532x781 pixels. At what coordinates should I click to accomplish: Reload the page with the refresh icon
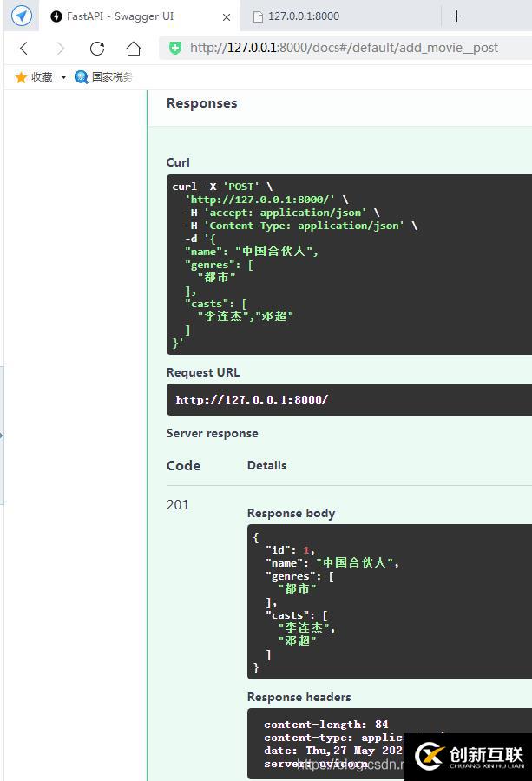[96, 48]
